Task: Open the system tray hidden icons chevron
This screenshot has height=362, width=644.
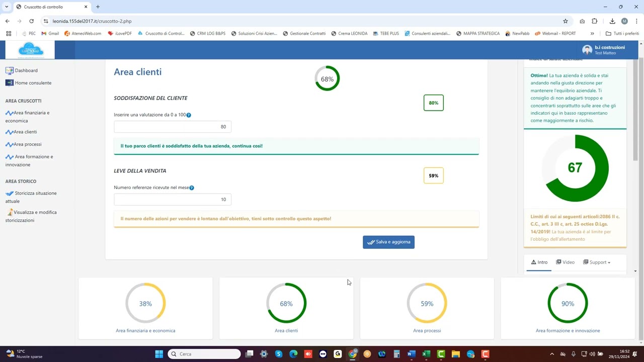Action: (552, 354)
